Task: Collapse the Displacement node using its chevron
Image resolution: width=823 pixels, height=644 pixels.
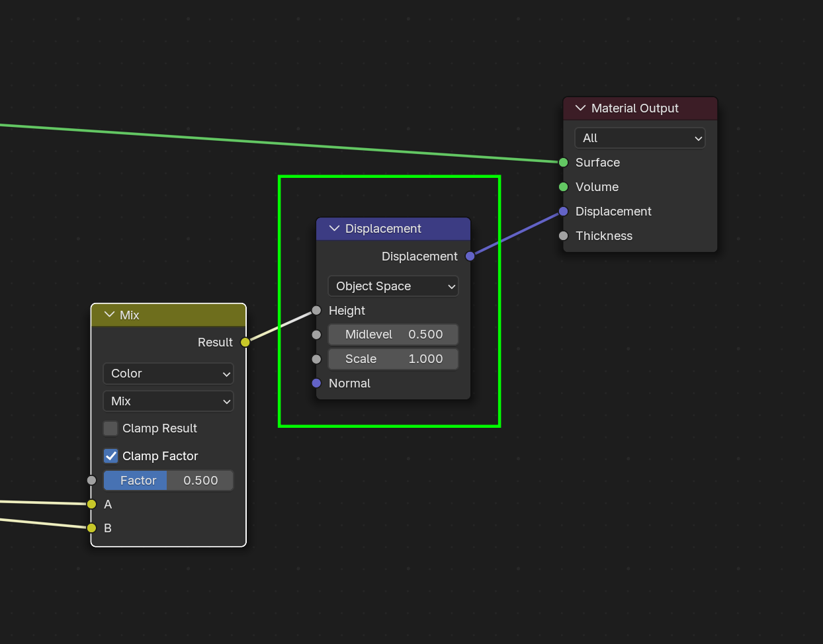Action: [334, 228]
